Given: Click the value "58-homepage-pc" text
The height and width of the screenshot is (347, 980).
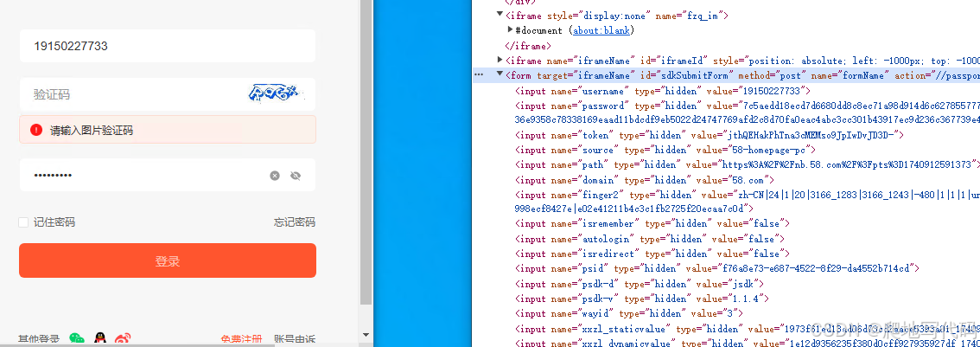Looking at the screenshot, I should point(771,150).
